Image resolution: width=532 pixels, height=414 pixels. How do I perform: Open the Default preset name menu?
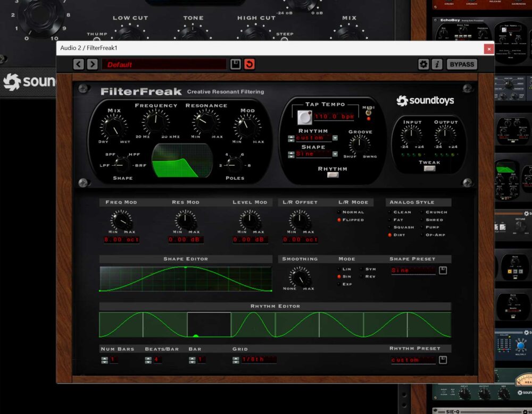[x=164, y=64]
